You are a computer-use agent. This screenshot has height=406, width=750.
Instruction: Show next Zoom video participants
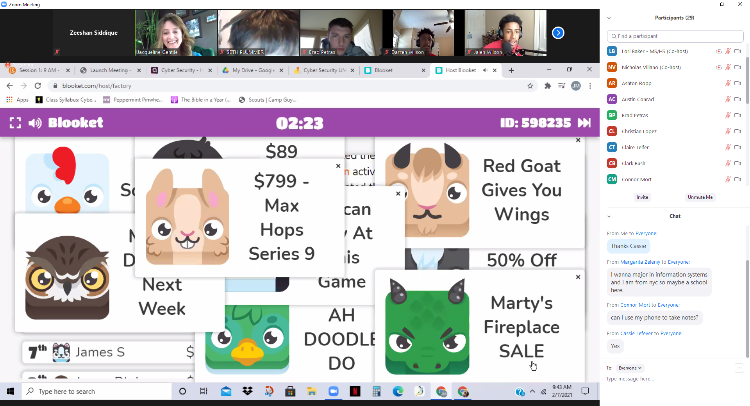pos(558,33)
